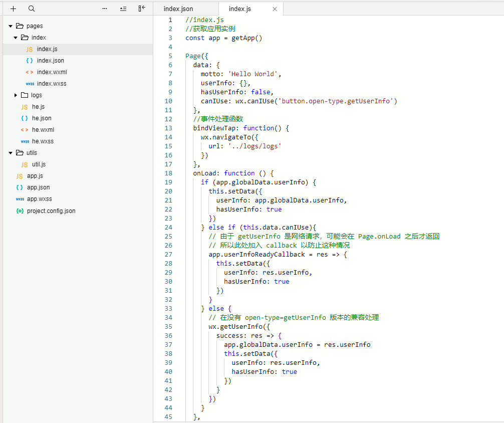
Task: Open file search with the magnifier icon
Action: coord(32,9)
